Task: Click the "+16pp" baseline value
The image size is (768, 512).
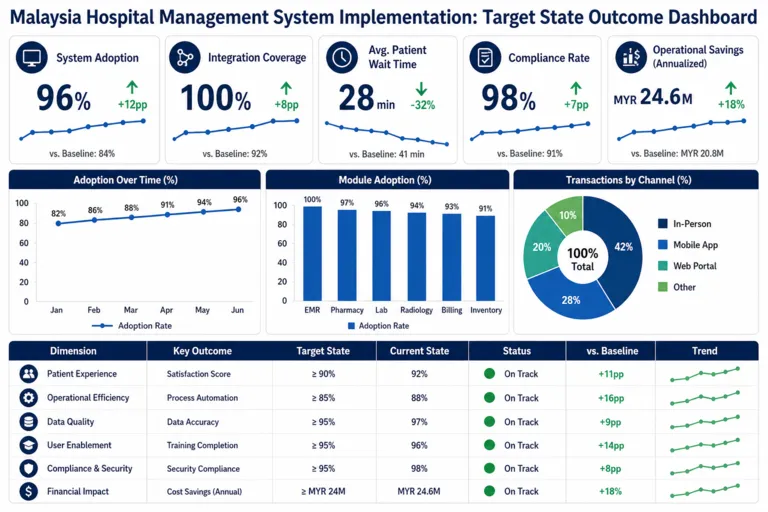Action: [611, 398]
